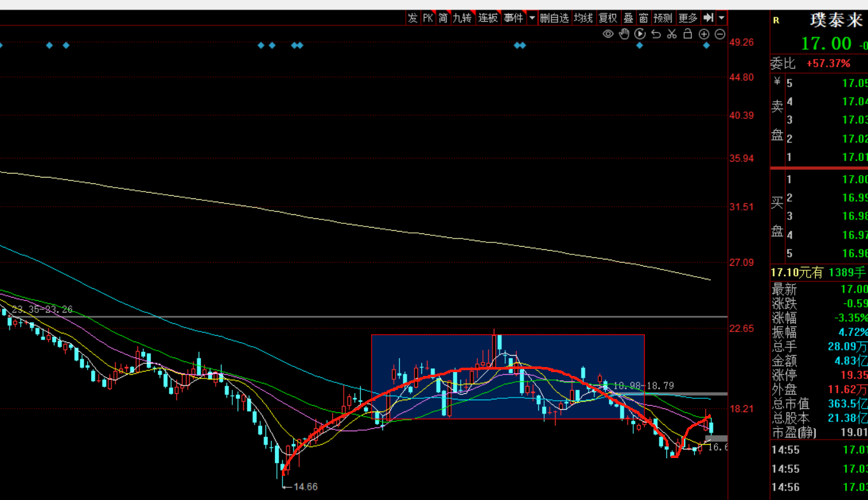Screen dimensions: 868x500
Task: Expand the 更多 options menu
Action: [x=688, y=18]
